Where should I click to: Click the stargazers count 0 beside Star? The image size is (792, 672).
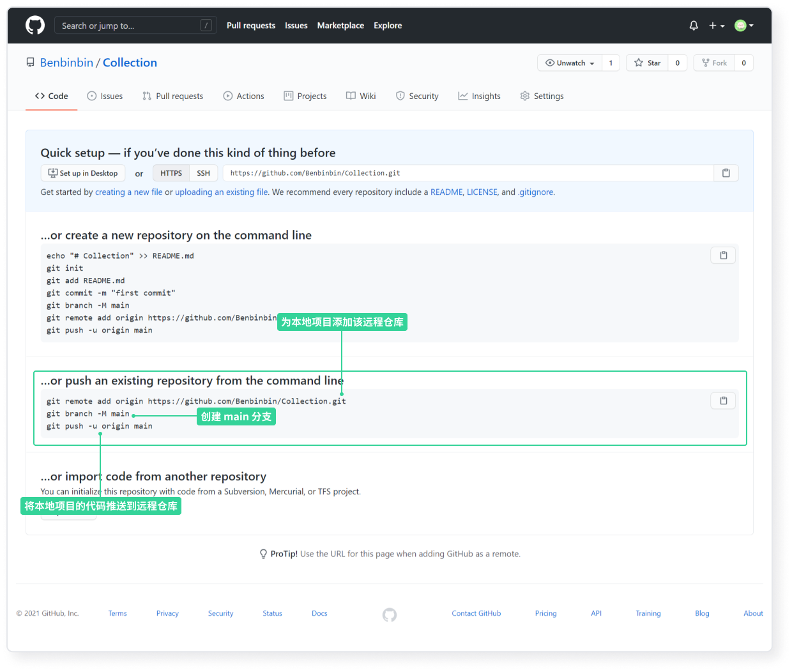[x=678, y=63]
